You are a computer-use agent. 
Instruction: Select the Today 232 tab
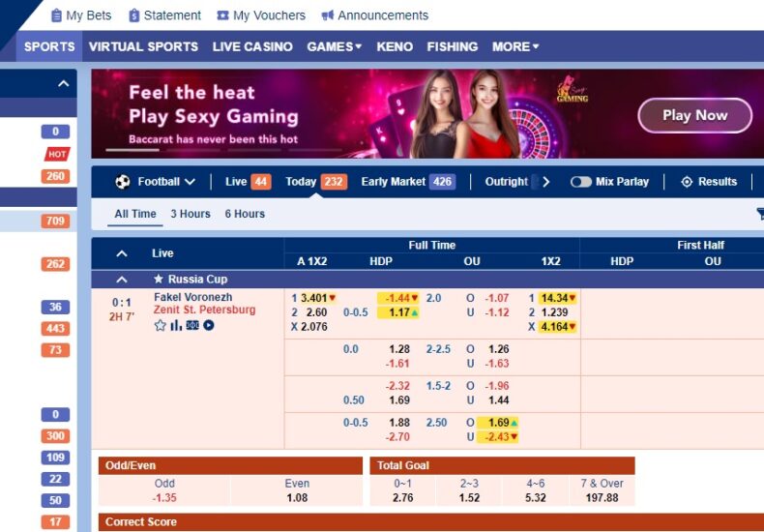(x=316, y=182)
